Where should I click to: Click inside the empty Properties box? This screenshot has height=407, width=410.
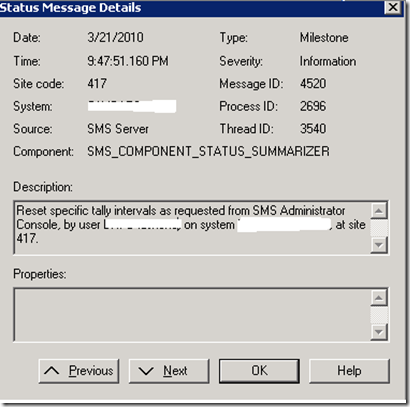click(192, 315)
